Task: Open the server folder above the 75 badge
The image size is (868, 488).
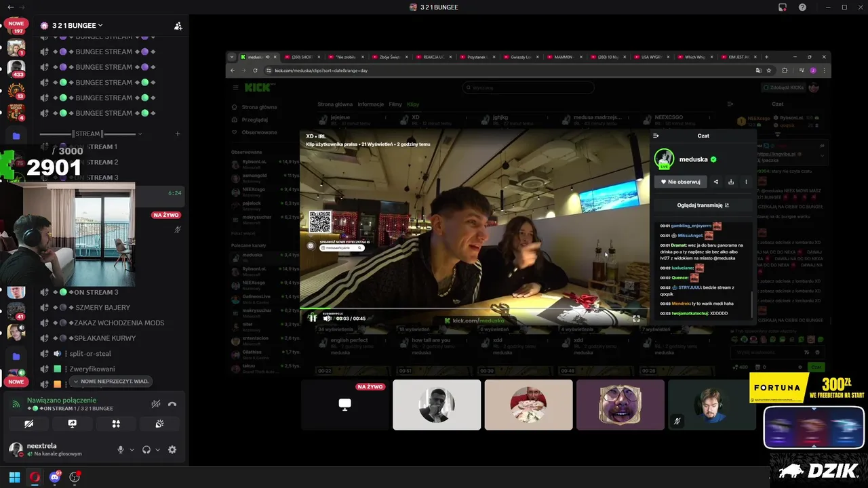Action: (x=16, y=136)
